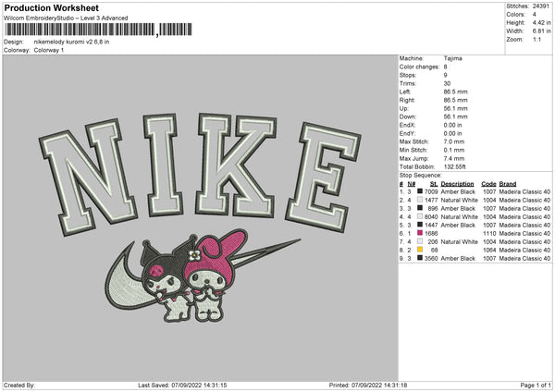
Task: Click stitch count "68" in row 8
Action: pos(435,251)
